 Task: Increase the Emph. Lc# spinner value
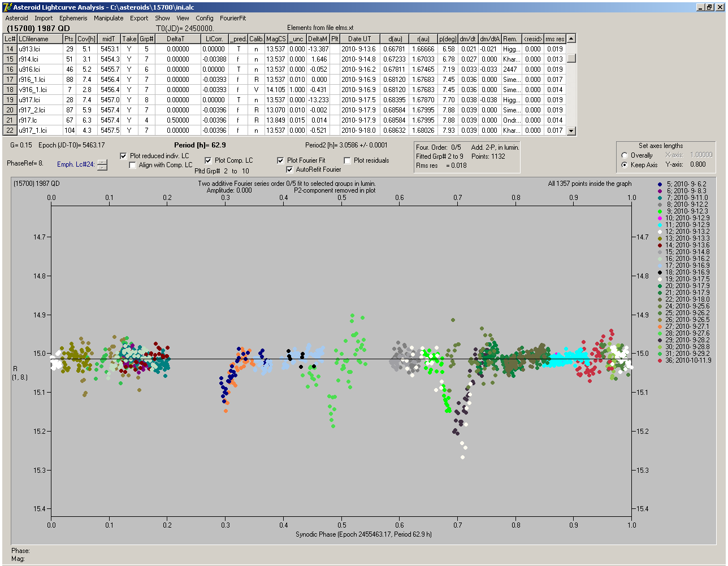coord(102,162)
